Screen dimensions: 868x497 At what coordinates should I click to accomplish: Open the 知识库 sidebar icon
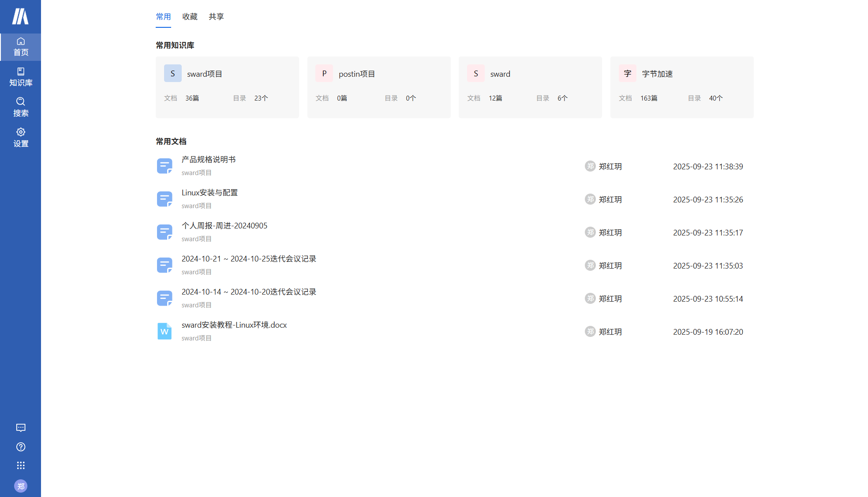(x=20, y=77)
